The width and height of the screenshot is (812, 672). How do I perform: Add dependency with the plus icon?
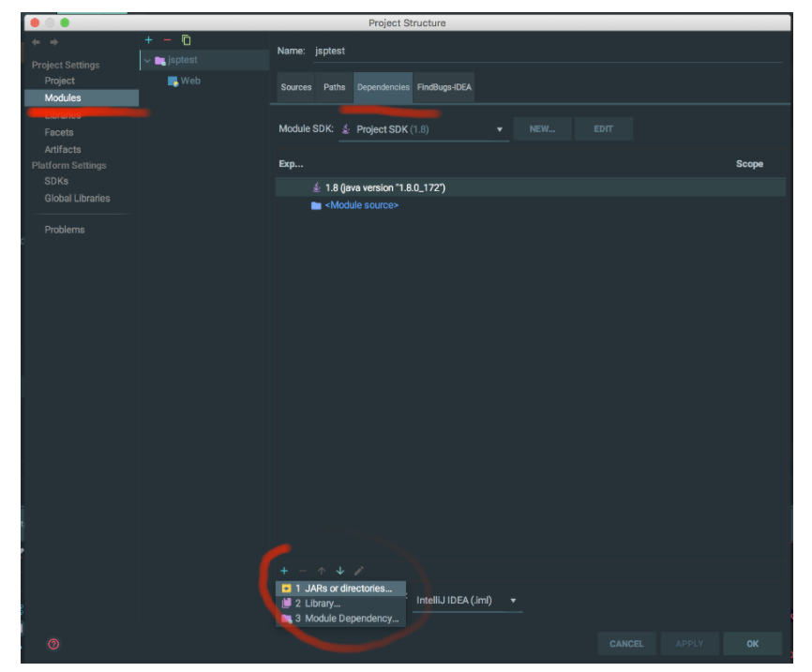284,571
